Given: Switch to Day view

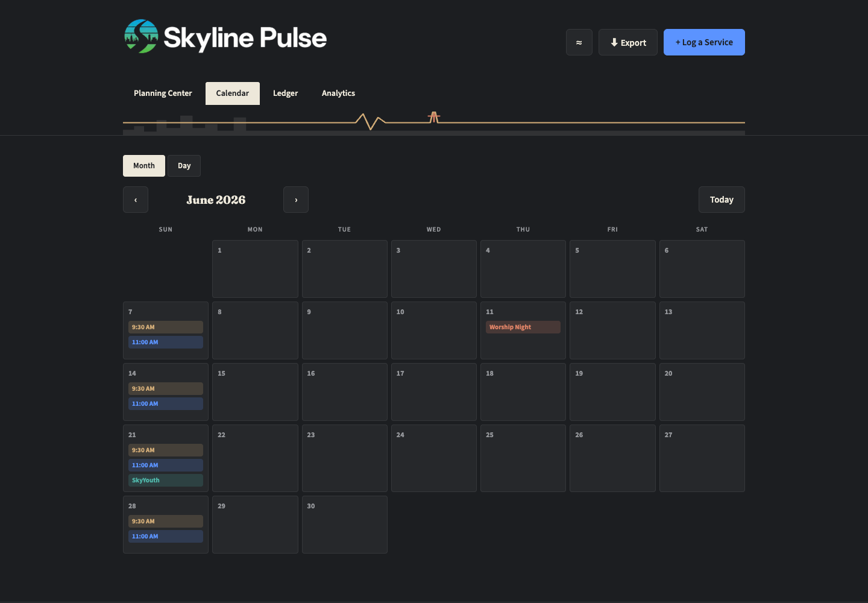Looking at the screenshot, I should (x=184, y=166).
